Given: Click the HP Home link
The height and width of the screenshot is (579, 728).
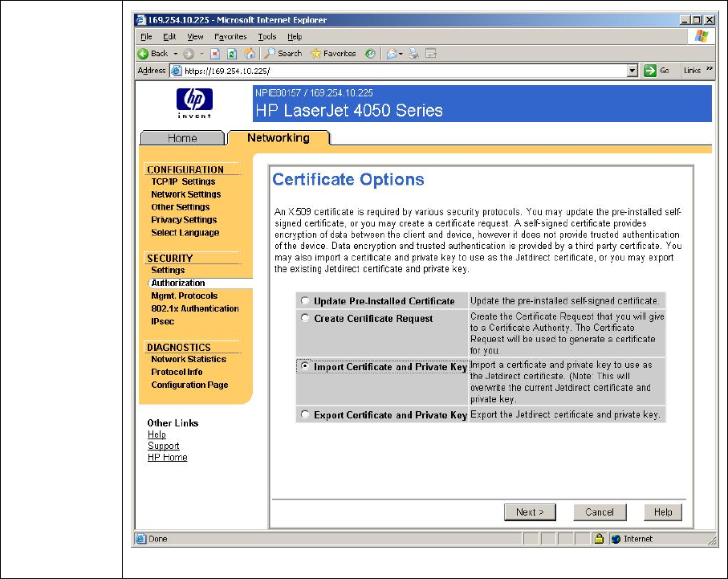Looking at the screenshot, I should (167, 457).
